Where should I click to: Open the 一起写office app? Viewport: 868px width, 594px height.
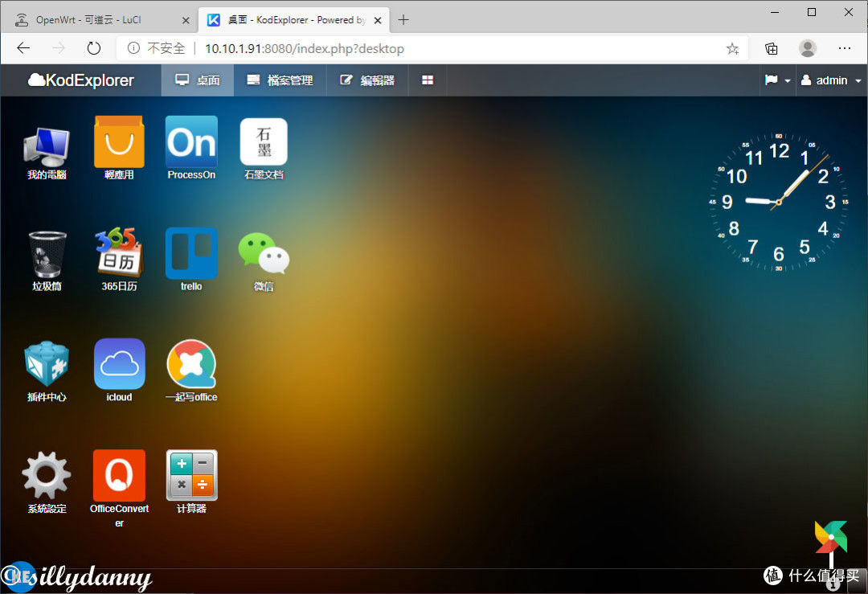[191, 365]
